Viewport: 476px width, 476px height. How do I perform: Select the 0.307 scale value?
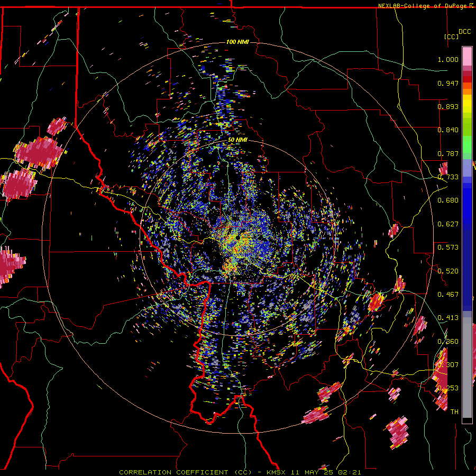coord(448,364)
